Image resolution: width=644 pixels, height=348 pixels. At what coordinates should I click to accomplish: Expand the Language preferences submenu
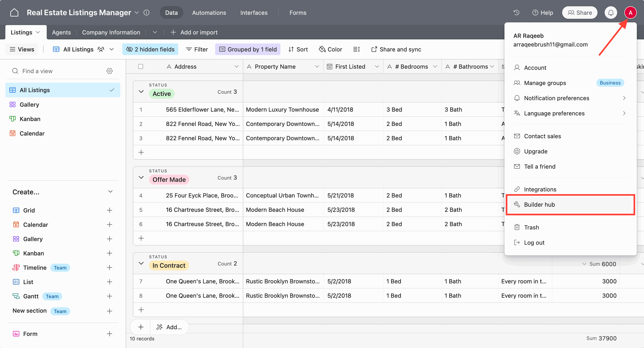[624, 113]
